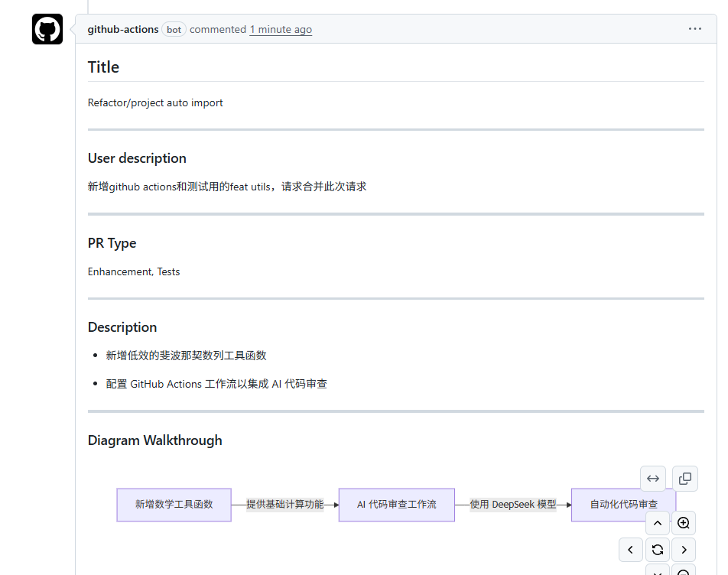Reset the diagram view with refresh icon
The image size is (728, 575).
[658, 550]
